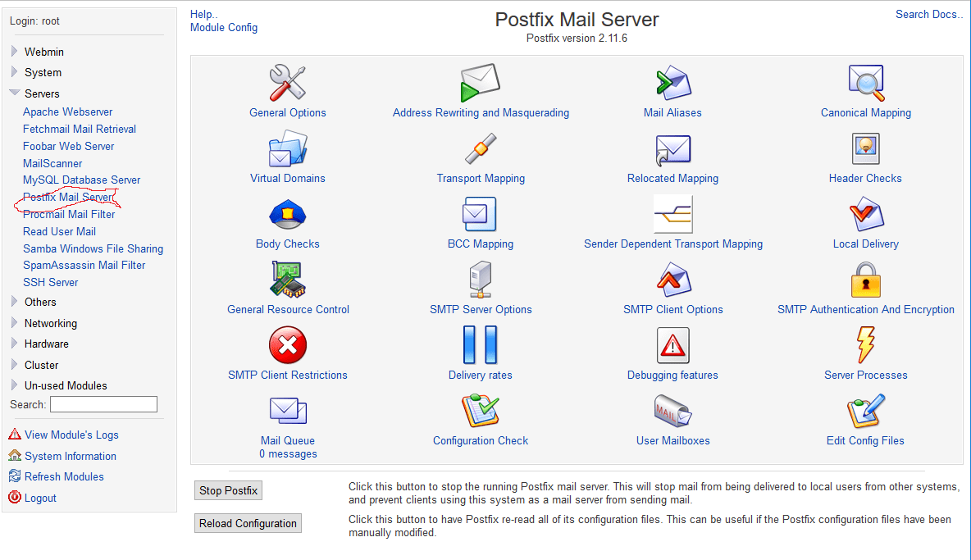Select SSH Server in sidebar
This screenshot has width=971, height=560.
[50, 282]
